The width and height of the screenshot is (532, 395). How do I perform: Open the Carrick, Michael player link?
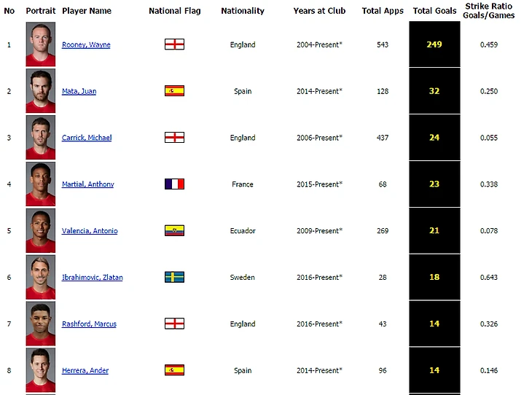[87, 138]
